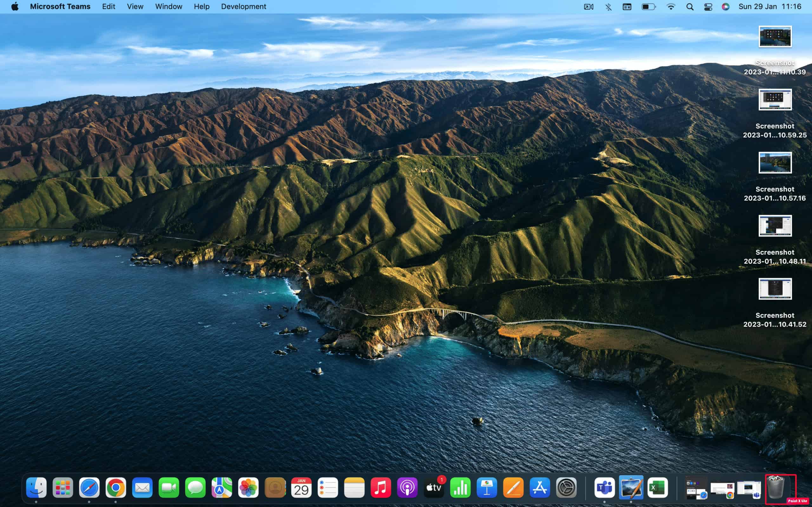Open the Apple menu
Image resolution: width=812 pixels, height=507 pixels.
tap(15, 7)
